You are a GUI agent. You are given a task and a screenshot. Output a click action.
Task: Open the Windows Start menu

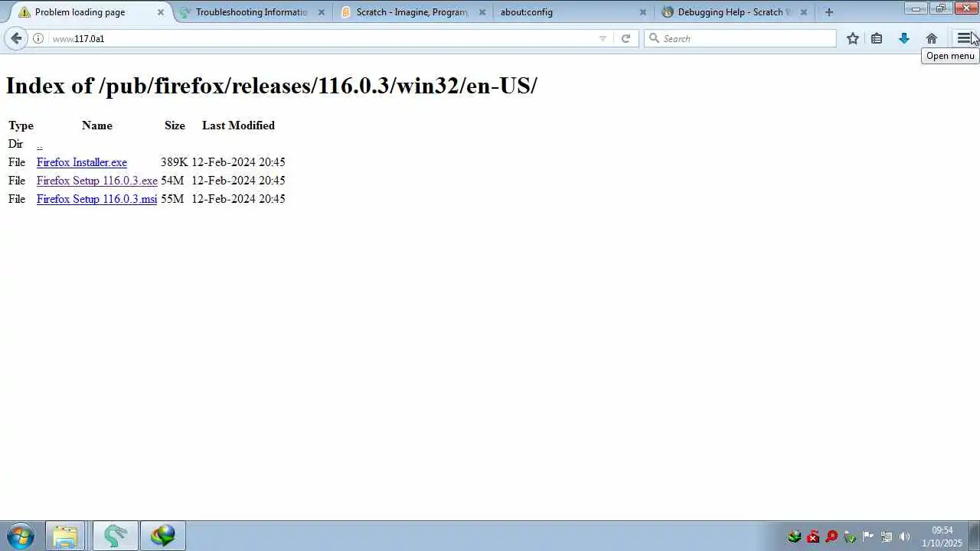(21, 536)
